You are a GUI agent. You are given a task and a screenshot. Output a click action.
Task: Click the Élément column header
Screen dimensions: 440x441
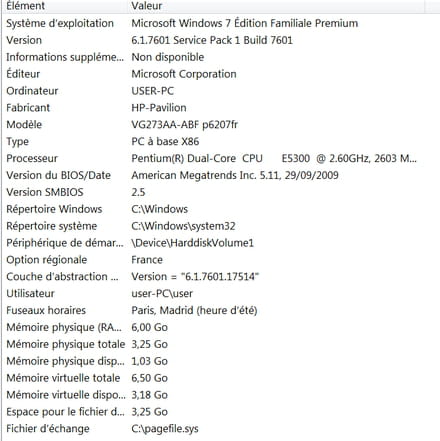tap(66, 6)
